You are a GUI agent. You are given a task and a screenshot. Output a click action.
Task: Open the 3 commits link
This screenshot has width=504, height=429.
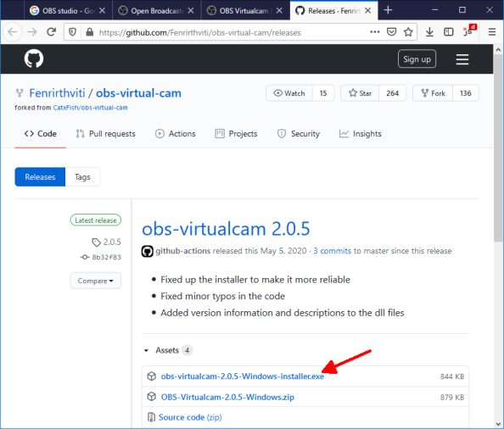point(333,251)
